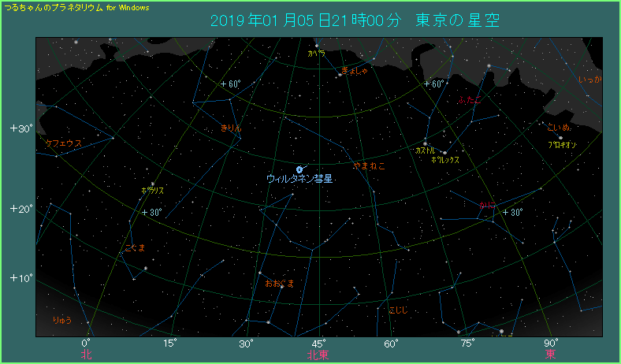Click the pink 東 direction label
This screenshot has height=364, width=621.
tap(550, 355)
